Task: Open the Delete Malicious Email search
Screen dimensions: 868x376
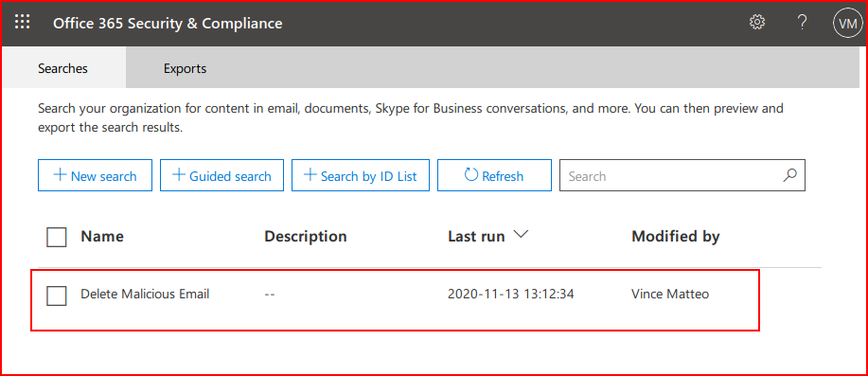Action: 145,294
